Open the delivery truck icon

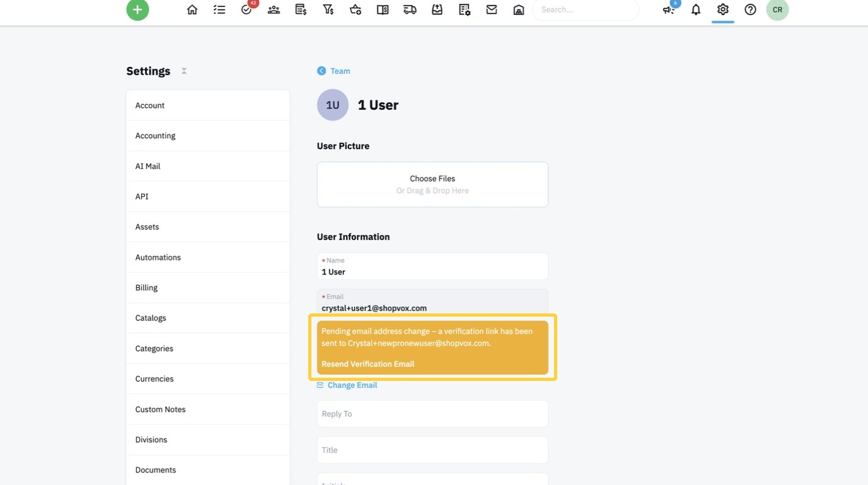tap(410, 9)
